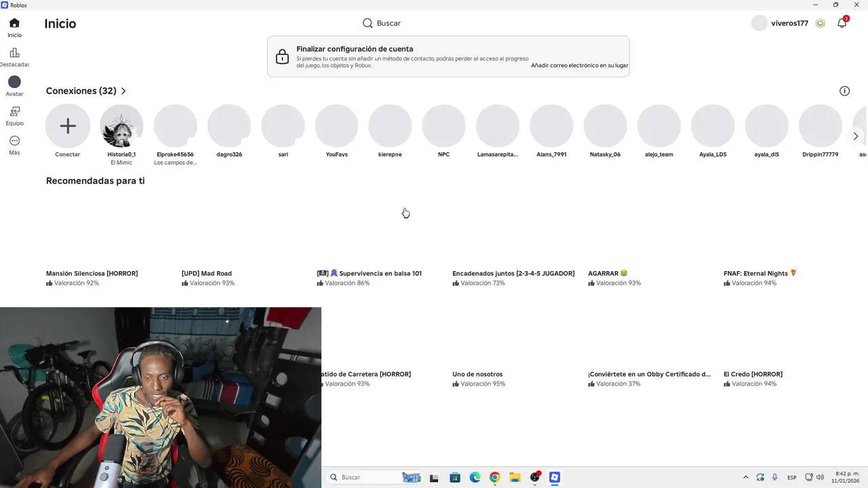Open Supervivencia en balsa 101 game
Image resolution: width=868 pixels, height=488 pixels.
(x=370, y=274)
